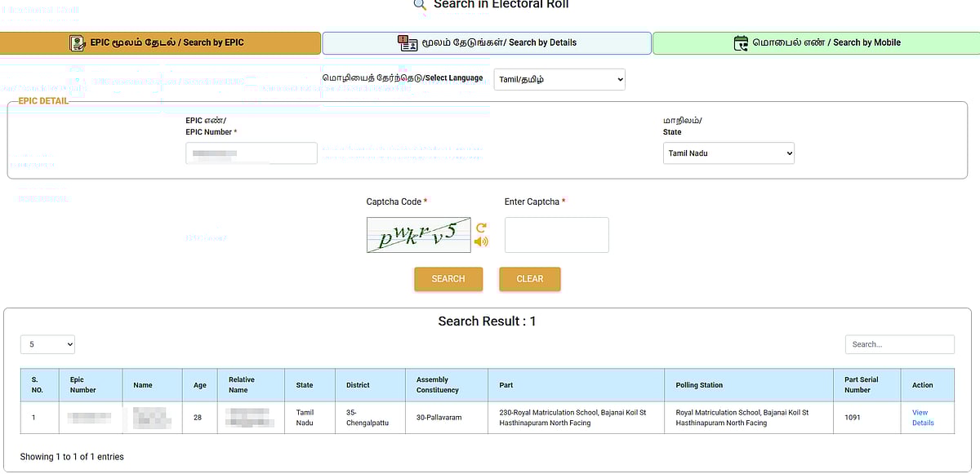
Task: Focus the EPIC Number input field
Action: point(252,153)
